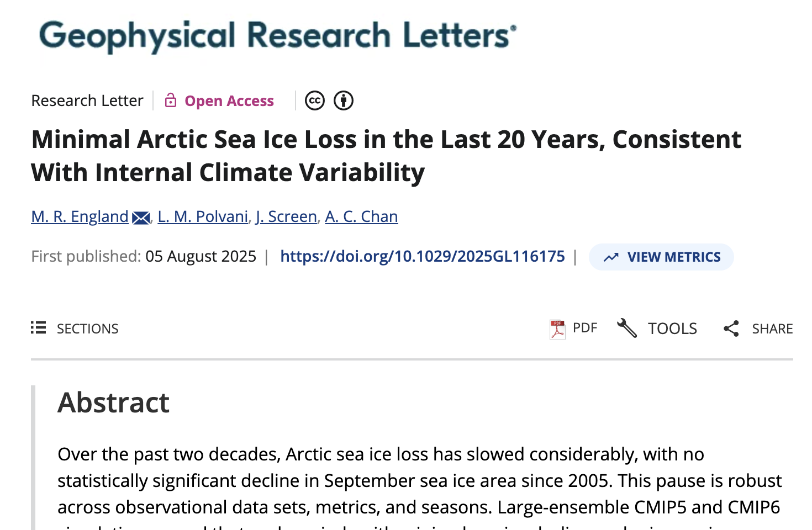812x530 pixels.
Task: Click the trending arrow metrics icon
Action: (x=611, y=257)
